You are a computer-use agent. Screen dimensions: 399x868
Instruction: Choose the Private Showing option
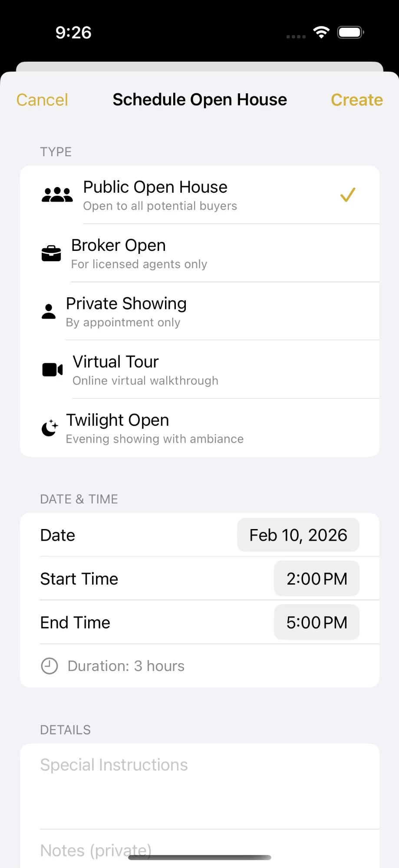pyautogui.click(x=126, y=312)
